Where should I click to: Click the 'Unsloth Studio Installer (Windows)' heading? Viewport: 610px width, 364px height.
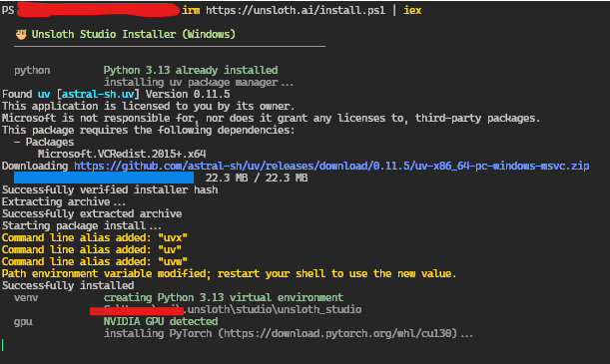click(134, 35)
